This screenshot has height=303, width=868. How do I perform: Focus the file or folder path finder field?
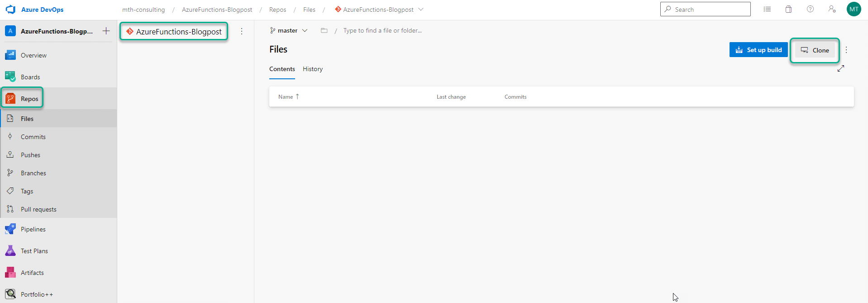coord(382,30)
